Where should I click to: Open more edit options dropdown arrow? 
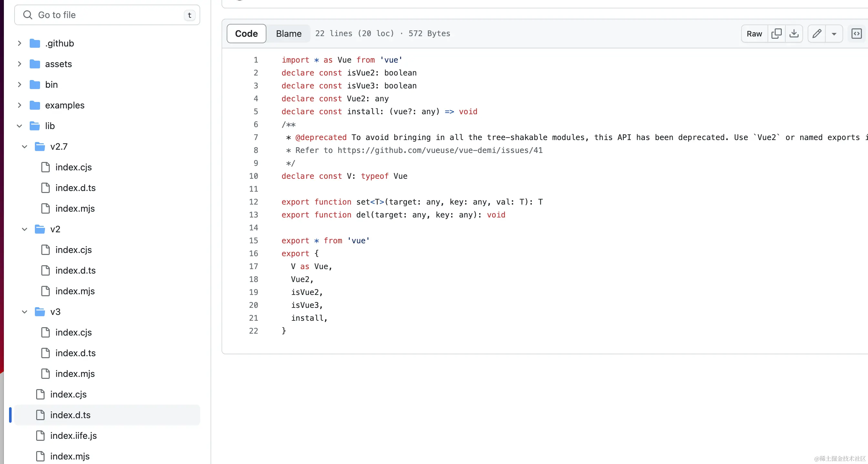click(834, 34)
